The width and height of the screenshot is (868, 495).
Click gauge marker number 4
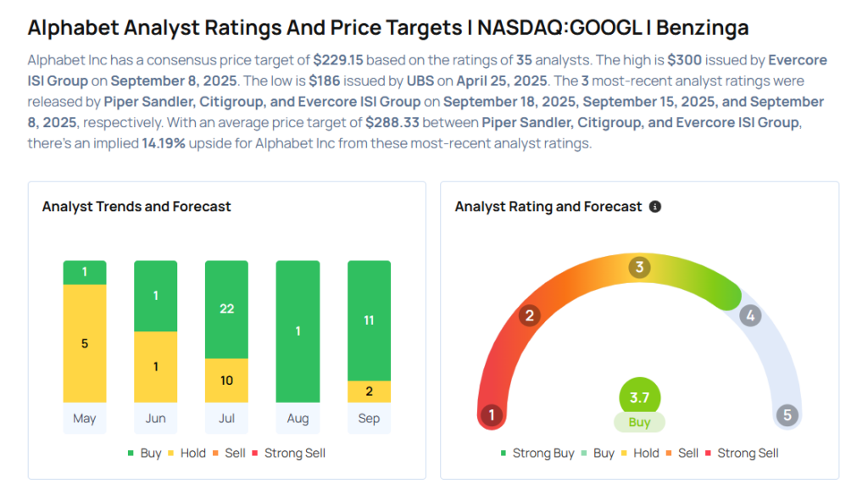[749, 316]
